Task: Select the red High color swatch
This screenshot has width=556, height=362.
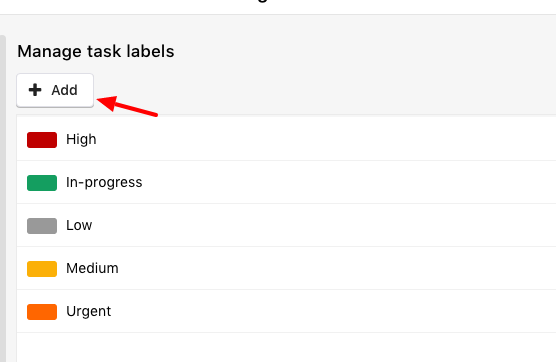Action: tap(42, 140)
